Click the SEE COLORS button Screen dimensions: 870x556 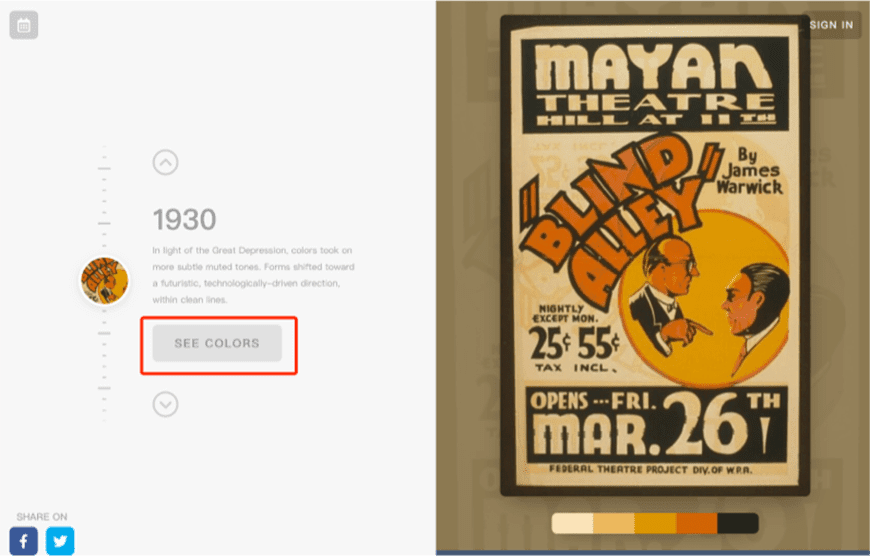218,343
